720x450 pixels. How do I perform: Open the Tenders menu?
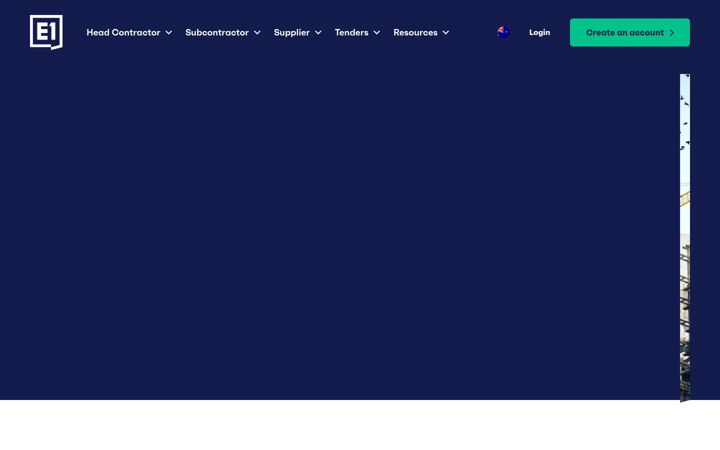tap(351, 33)
